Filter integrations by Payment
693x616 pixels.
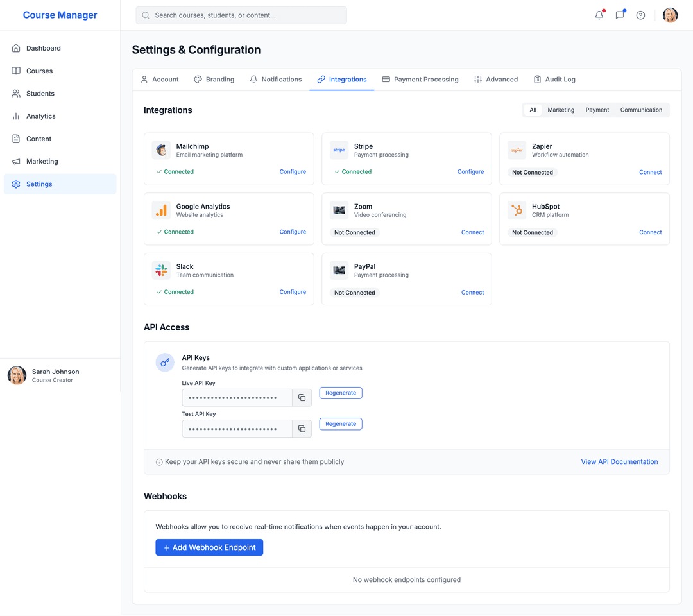click(597, 110)
